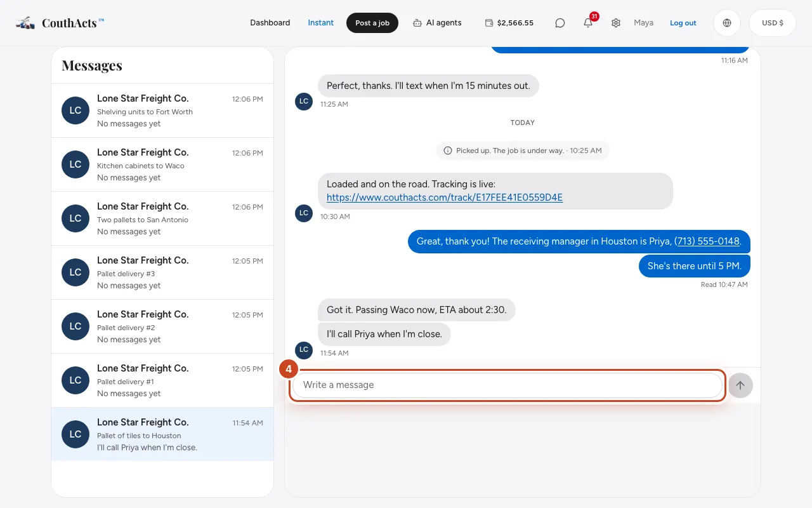
Task: Open the Two pallets to San Antonio conversation
Action: 162,218
